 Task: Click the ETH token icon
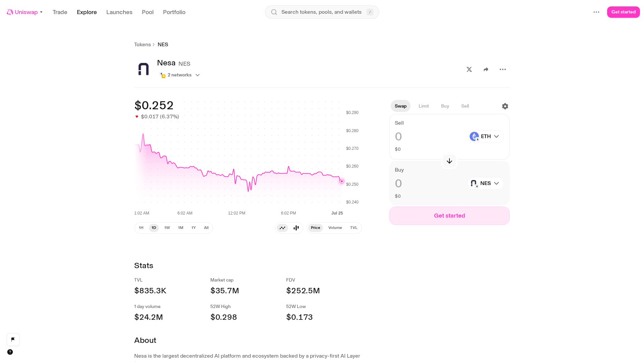(474, 136)
